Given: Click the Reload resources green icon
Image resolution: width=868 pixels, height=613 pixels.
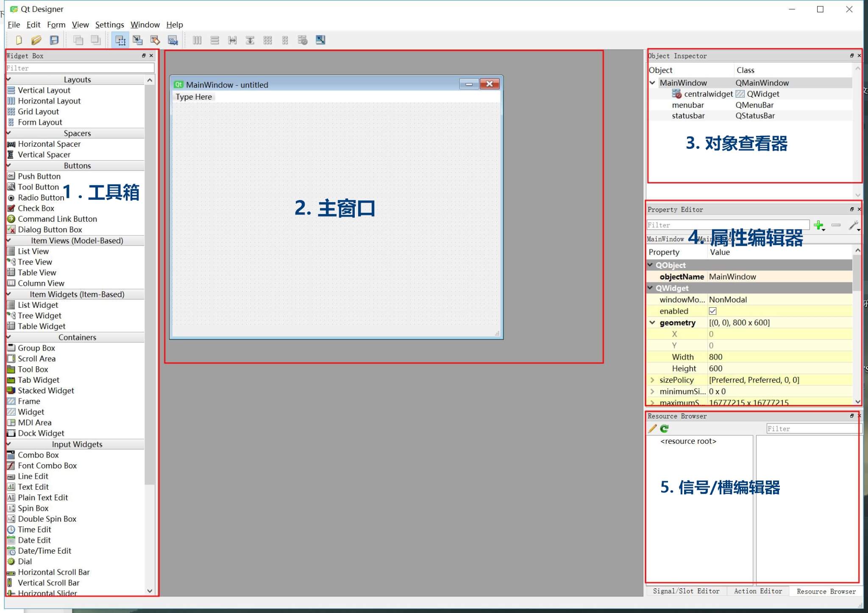Looking at the screenshot, I should click(x=664, y=429).
